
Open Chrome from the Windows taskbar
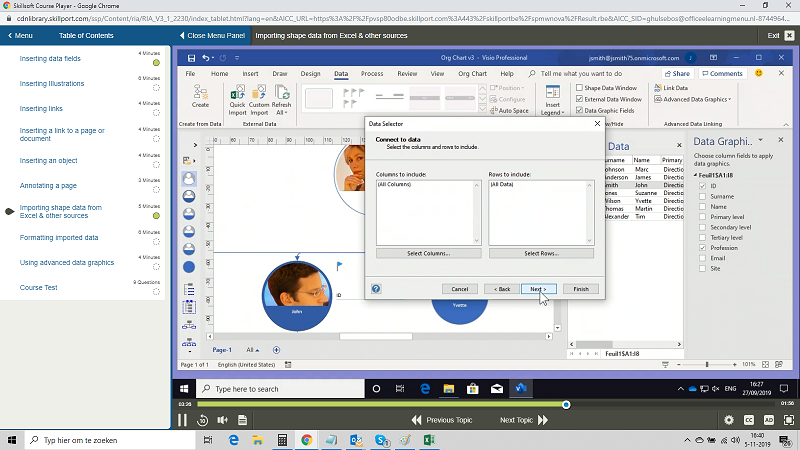pyautogui.click(x=306, y=440)
